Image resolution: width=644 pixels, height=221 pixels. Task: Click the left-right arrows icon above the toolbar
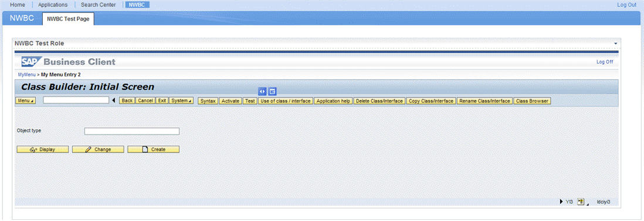coord(262,91)
